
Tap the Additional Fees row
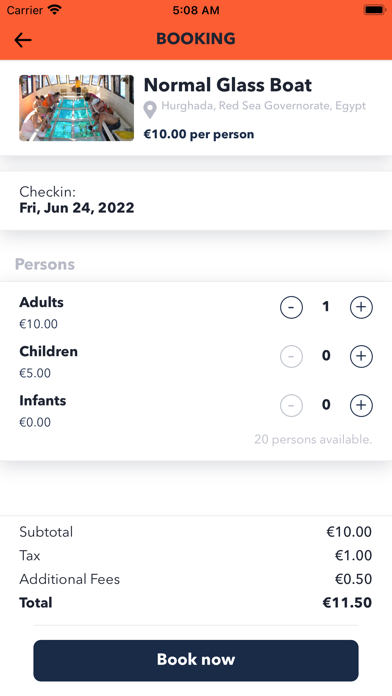pyautogui.click(x=196, y=579)
